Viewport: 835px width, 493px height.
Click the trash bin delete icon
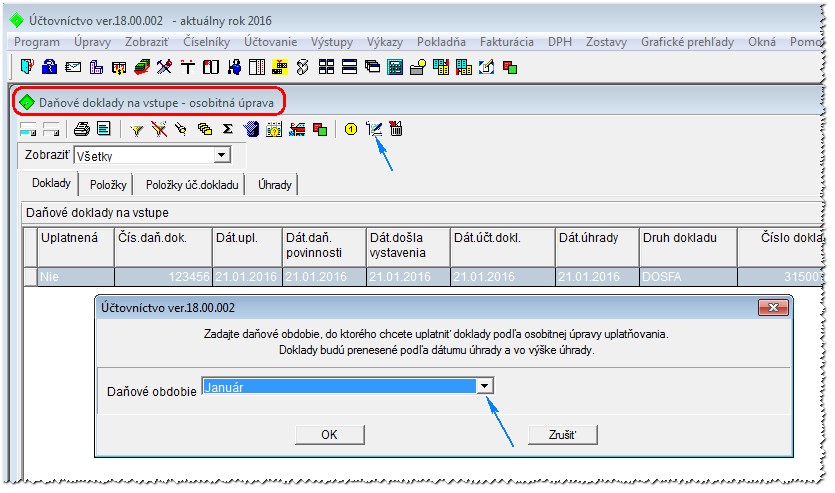point(396,129)
